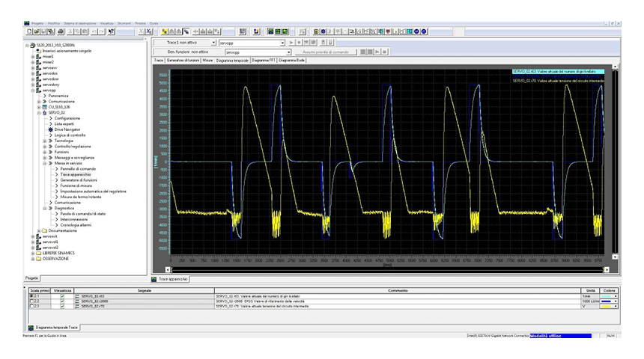Viewport: 644px width, 359px height.
Task: Open the Sistema di destinazione menu
Action: [x=80, y=23]
